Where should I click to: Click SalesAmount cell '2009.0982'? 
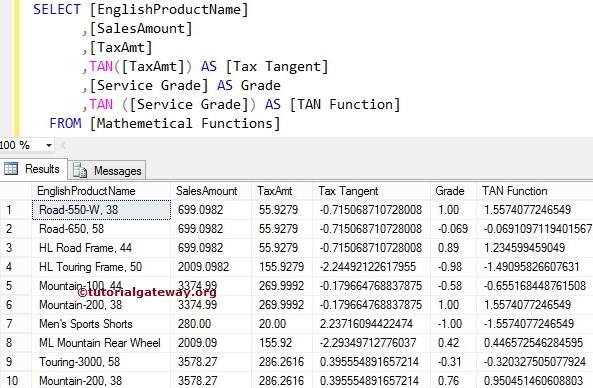(x=211, y=267)
